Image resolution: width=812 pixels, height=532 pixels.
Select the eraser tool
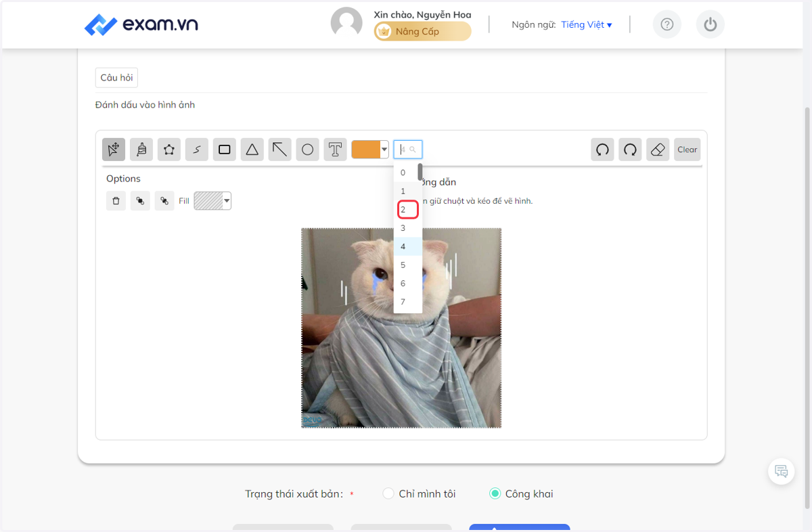pyautogui.click(x=658, y=150)
